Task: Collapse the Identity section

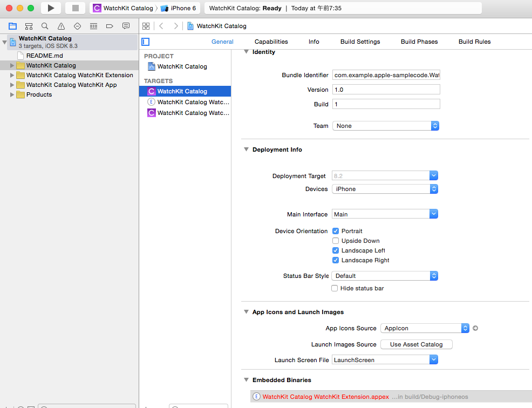Action: pos(247,52)
